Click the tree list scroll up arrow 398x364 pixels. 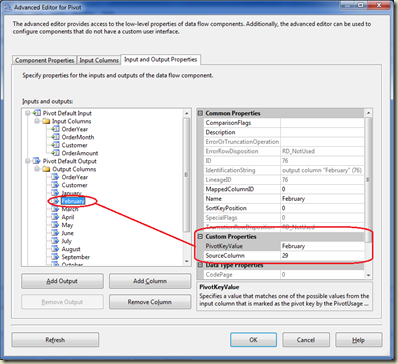pyautogui.click(x=187, y=113)
